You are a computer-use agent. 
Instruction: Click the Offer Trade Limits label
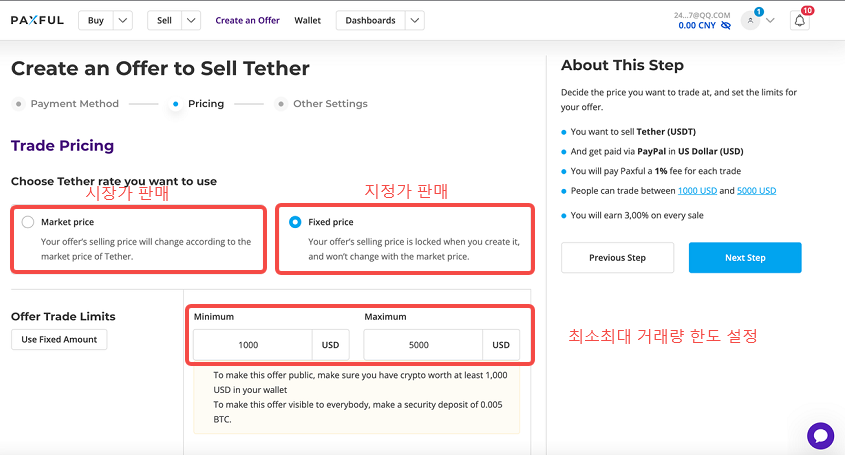click(x=63, y=316)
